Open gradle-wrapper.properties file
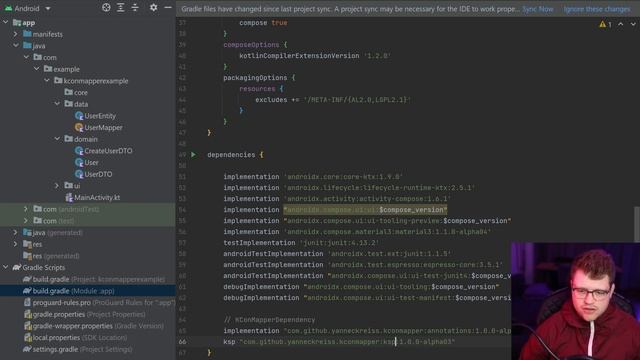Viewport: 640px width, 360px height. [93, 326]
